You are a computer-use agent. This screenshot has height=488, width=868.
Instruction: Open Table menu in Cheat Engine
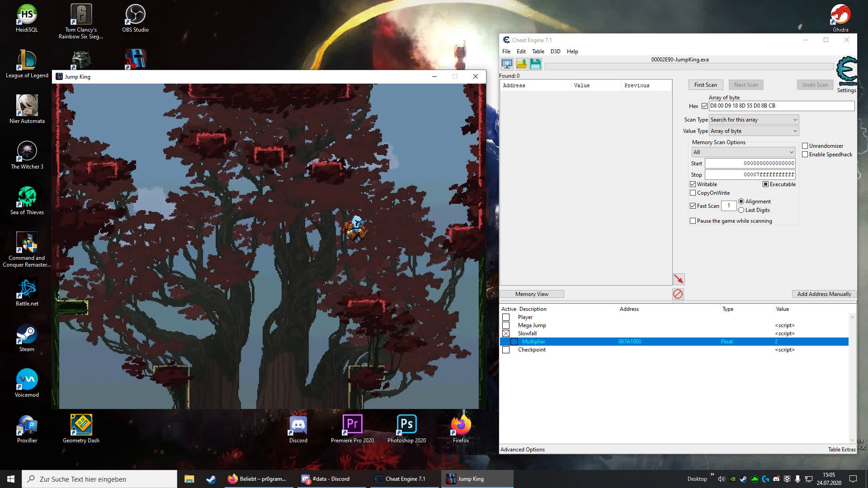click(x=538, y=52)
